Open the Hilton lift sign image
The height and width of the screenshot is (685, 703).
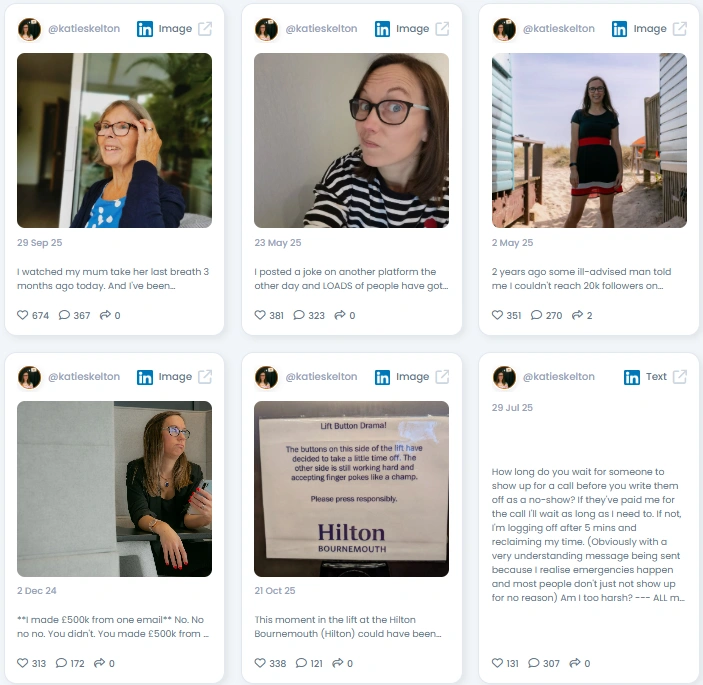[x=352, y=489]
